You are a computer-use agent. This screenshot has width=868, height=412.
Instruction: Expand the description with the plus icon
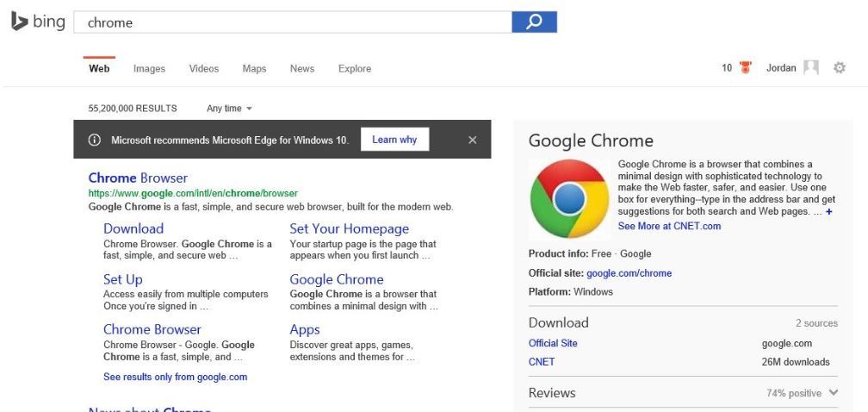point(828,211)
